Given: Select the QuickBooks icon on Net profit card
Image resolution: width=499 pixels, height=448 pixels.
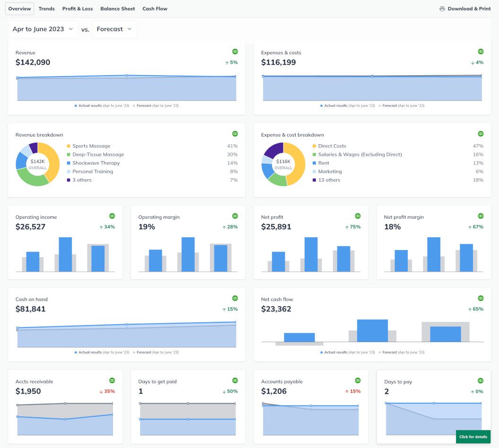Looking at the screenshot, I should pos(358,216).
